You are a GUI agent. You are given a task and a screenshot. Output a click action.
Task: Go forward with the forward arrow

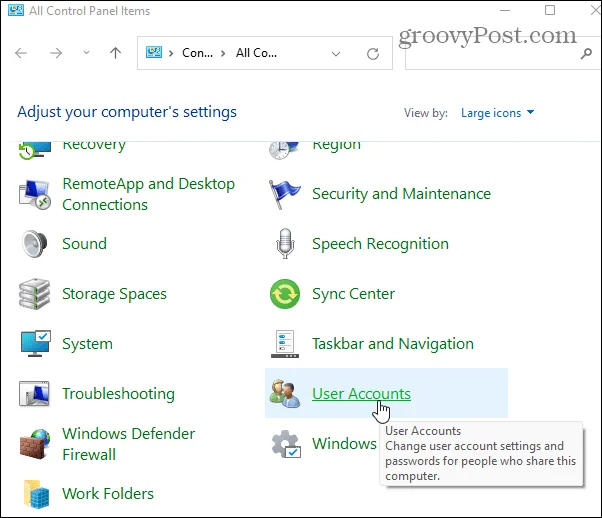coord(56,53)
